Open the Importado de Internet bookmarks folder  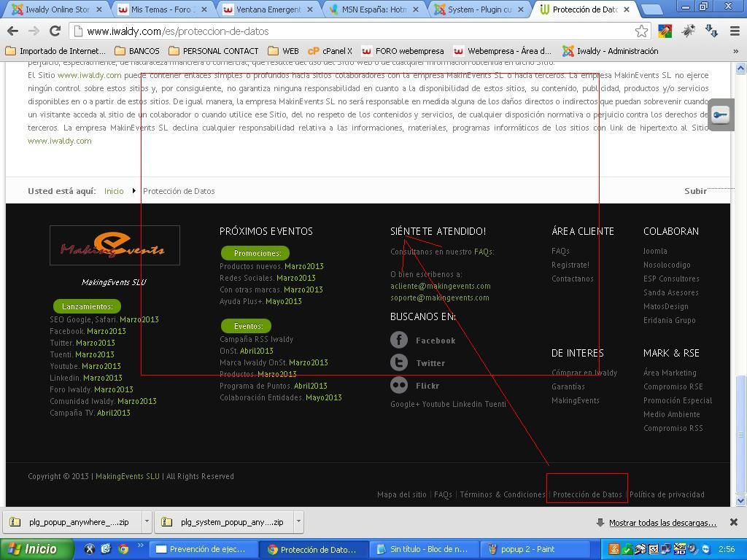point(55,51)
